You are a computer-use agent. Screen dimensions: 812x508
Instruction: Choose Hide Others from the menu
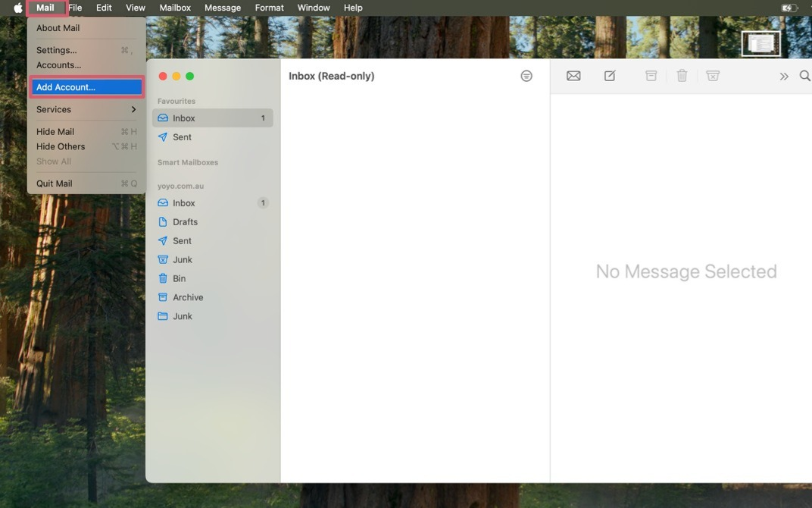86,146
